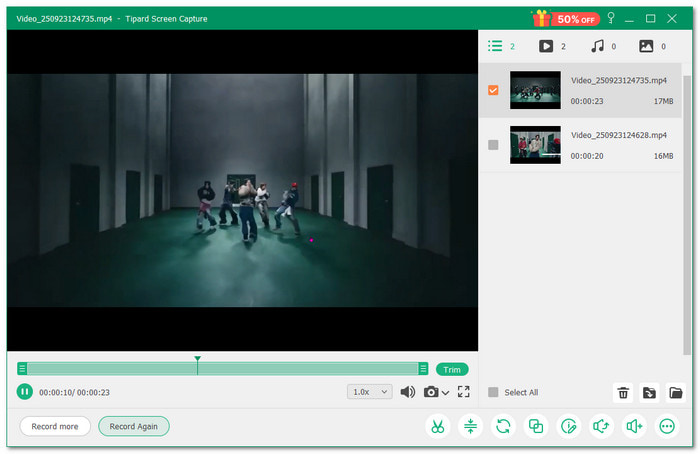This screenshot has height=454, width=700.
Task: Open the file converter tool
Action: pos(503,426)
